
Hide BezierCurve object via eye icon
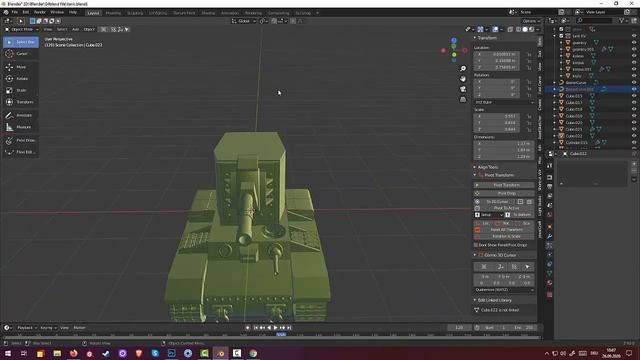[x=634, y=82]
